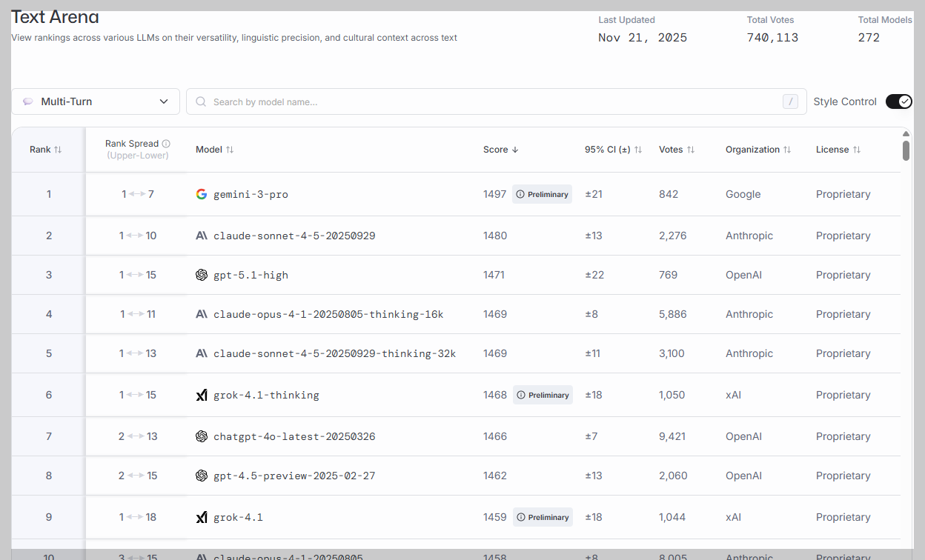Click model name grok-4.1-thinking
Image resolution: width=925 pixels, height=560 pixels.
point(266,395)
